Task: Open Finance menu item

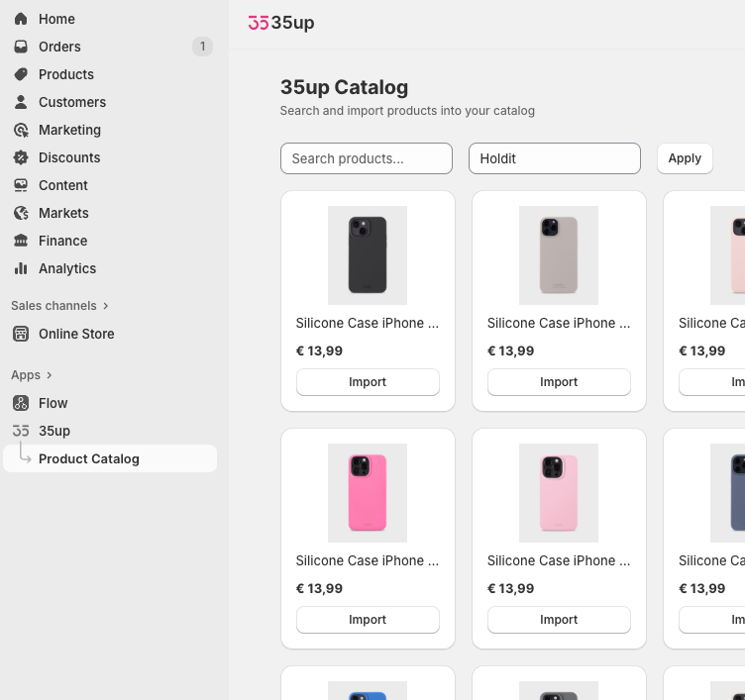Action: click(x=62, y=241)
